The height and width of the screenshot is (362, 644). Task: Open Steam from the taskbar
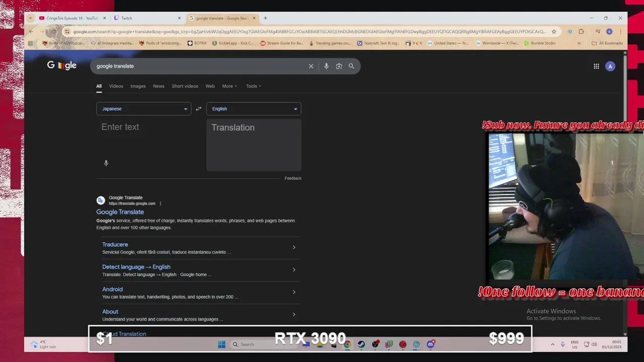click(x=361, y=344)
